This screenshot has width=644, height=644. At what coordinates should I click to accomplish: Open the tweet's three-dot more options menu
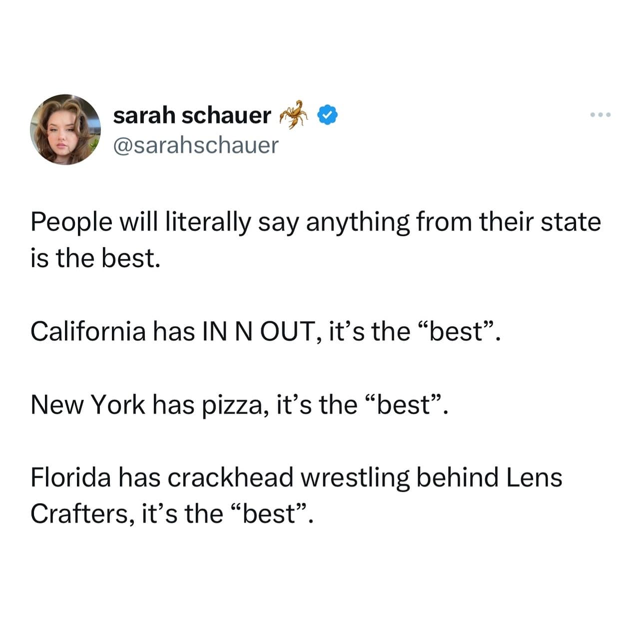(600, 115)
